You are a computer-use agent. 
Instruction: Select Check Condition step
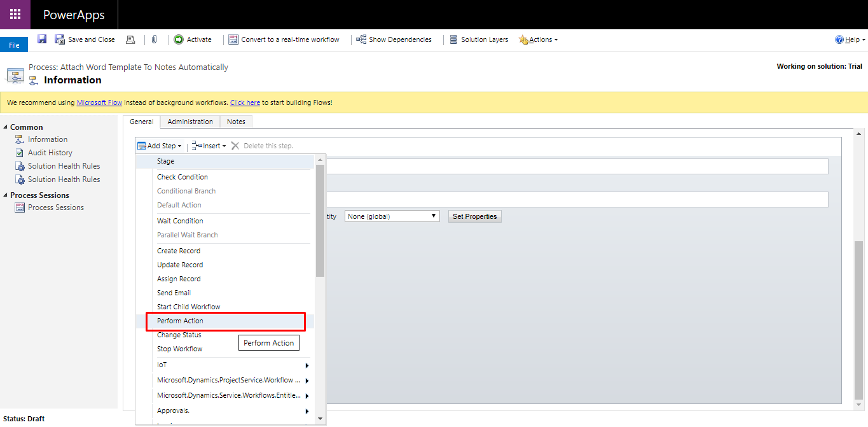point(225,177)
